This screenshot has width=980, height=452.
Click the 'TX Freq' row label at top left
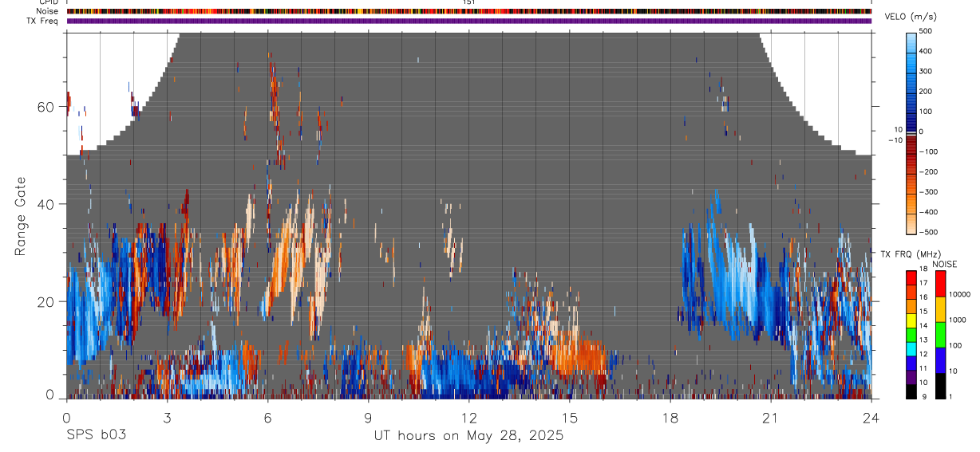[x=43, y=21]
